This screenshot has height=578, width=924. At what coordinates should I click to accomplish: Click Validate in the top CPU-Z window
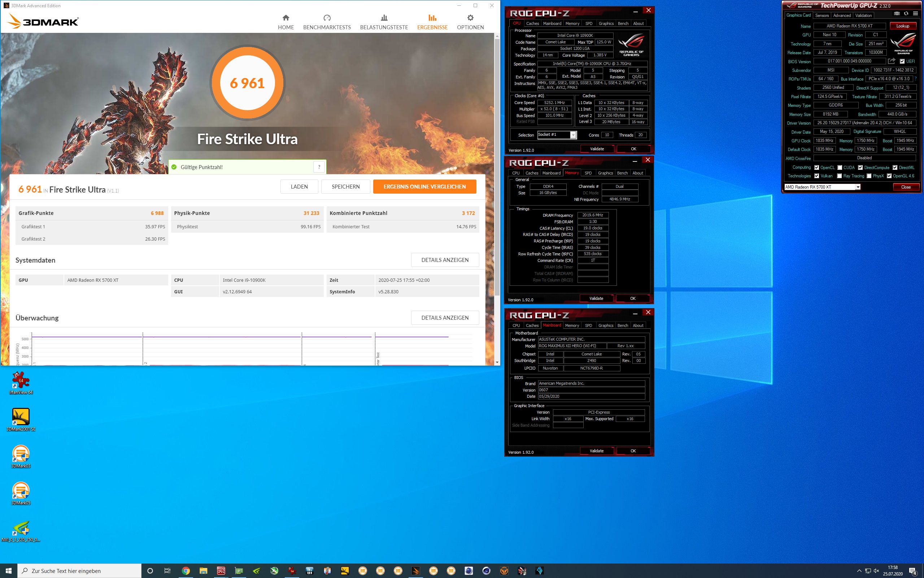(x=597, y=149)
